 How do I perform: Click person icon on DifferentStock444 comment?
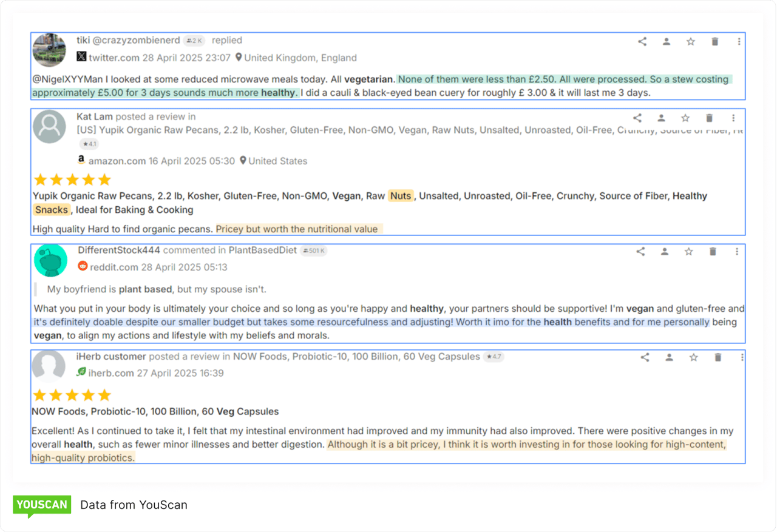(x=665, y=251)
